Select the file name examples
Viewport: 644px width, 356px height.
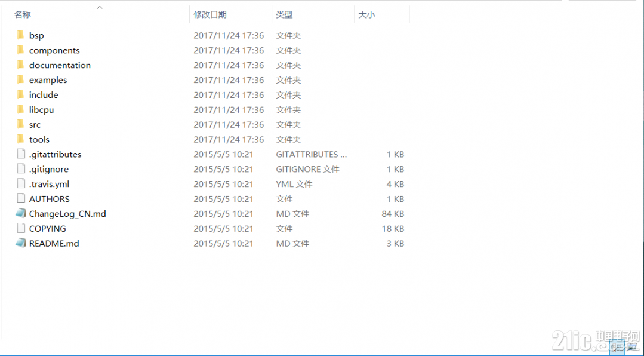(48, 80)
